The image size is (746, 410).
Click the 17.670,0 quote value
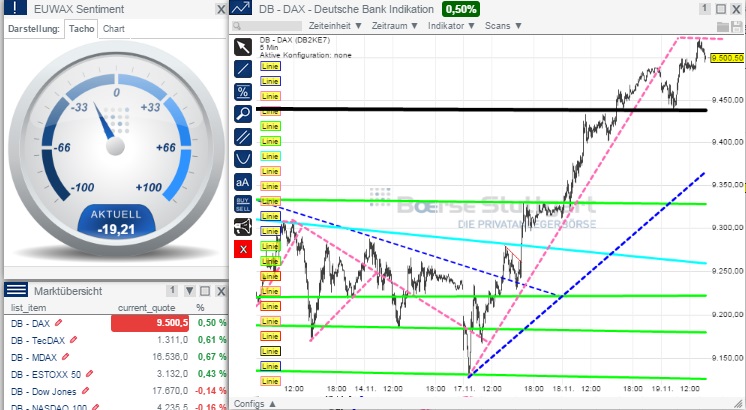(x=170, y=391)
